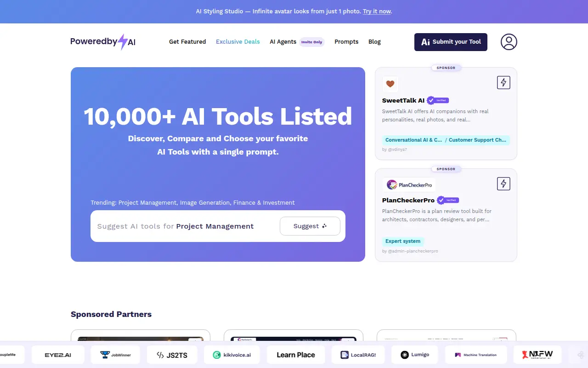This screenshot has height=368, width=588.
Task: Open Prompts menu item
Action: pos(346,42)
